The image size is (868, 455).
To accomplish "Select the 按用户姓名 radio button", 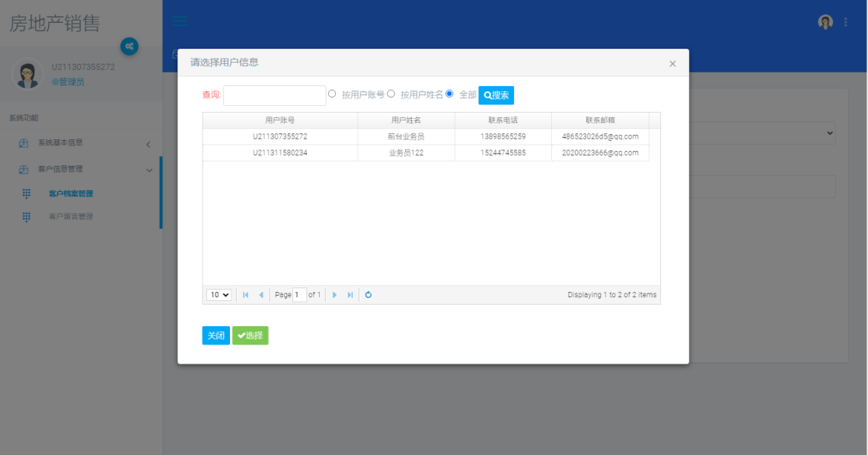I will point(390,94).
